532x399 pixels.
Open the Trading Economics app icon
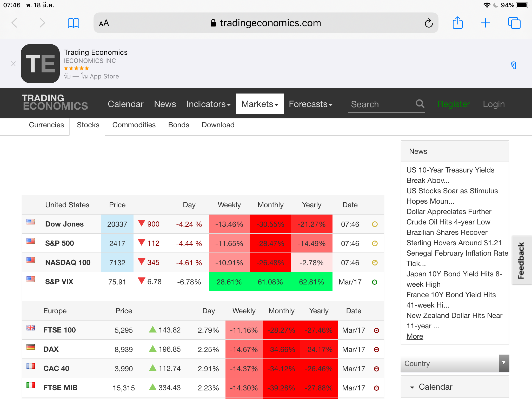[x=40, y=64]
